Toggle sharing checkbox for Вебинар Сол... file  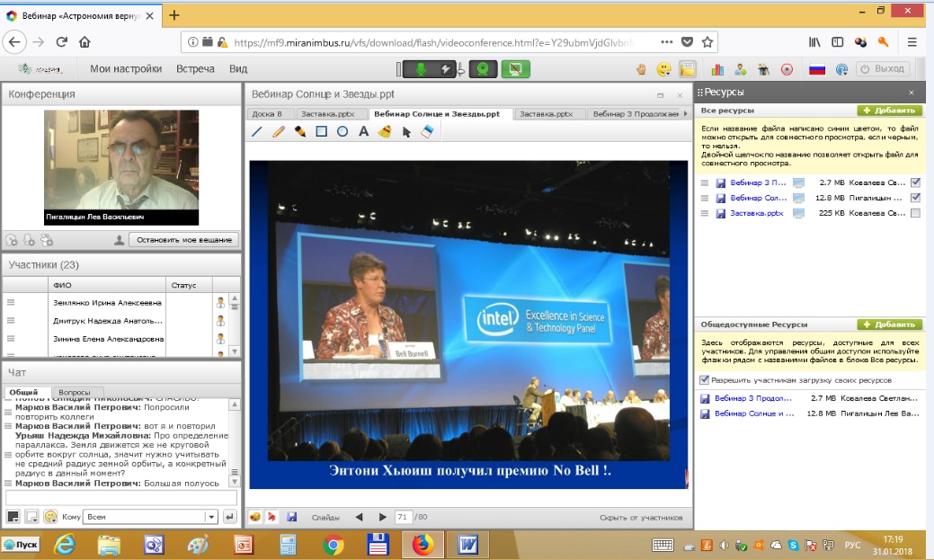point(915,197)
